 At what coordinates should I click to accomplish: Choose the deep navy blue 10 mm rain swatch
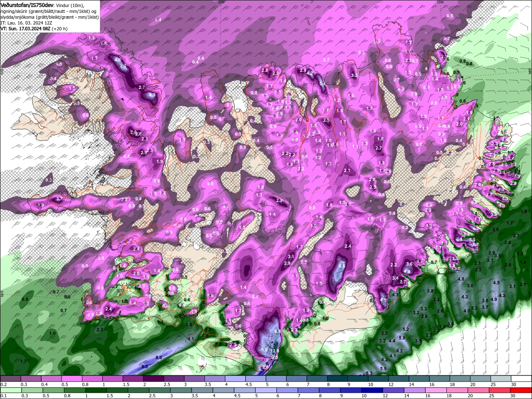tap(372, 390)
